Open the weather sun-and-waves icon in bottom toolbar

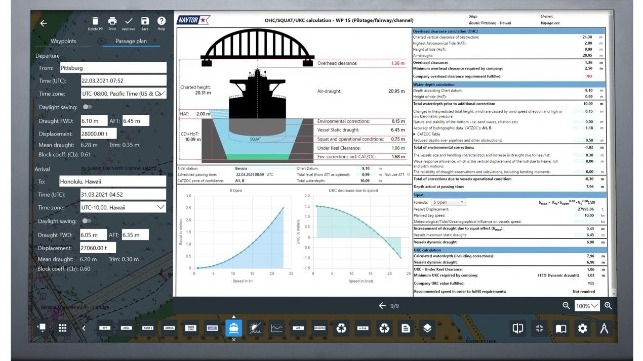tap(255, 328)
